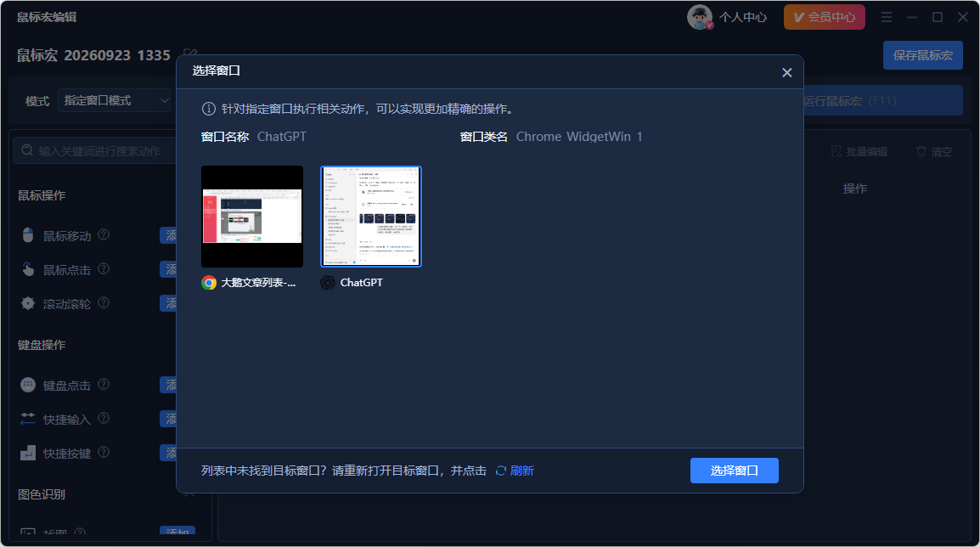Viewport: 980px width, 547px height.
Task: Add the 快捷按键 action
Action: [169, 453]
